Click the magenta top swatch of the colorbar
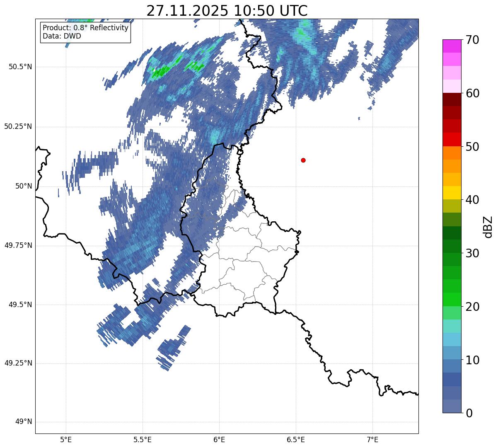The width and height of the screenshot is (498, 448). click(x=452, y=46)
